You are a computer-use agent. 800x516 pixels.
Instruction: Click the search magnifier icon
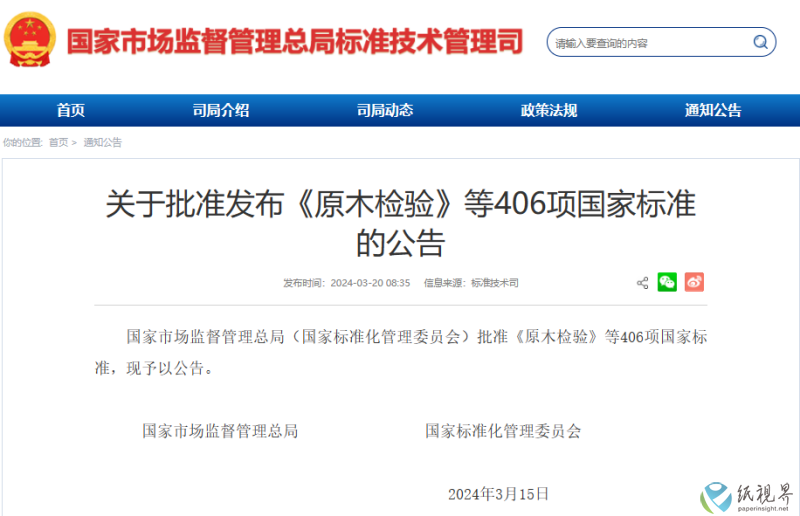tap(760, 42)
